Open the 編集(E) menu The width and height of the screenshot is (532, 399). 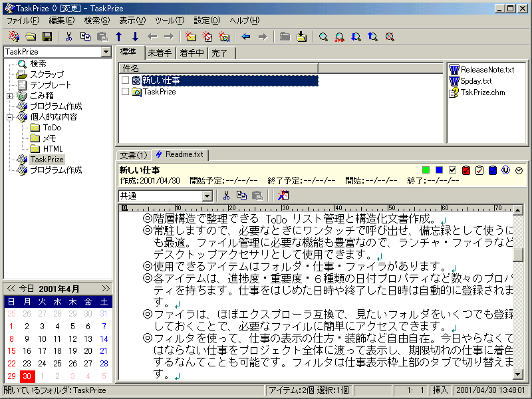pyautogui.click(x=61, y=21)
